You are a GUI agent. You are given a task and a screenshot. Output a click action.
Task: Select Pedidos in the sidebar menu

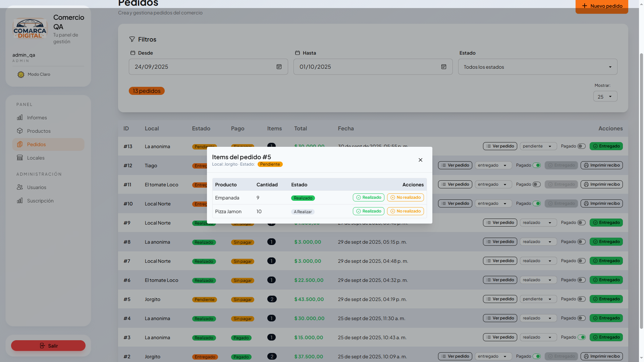coord(36,144)
